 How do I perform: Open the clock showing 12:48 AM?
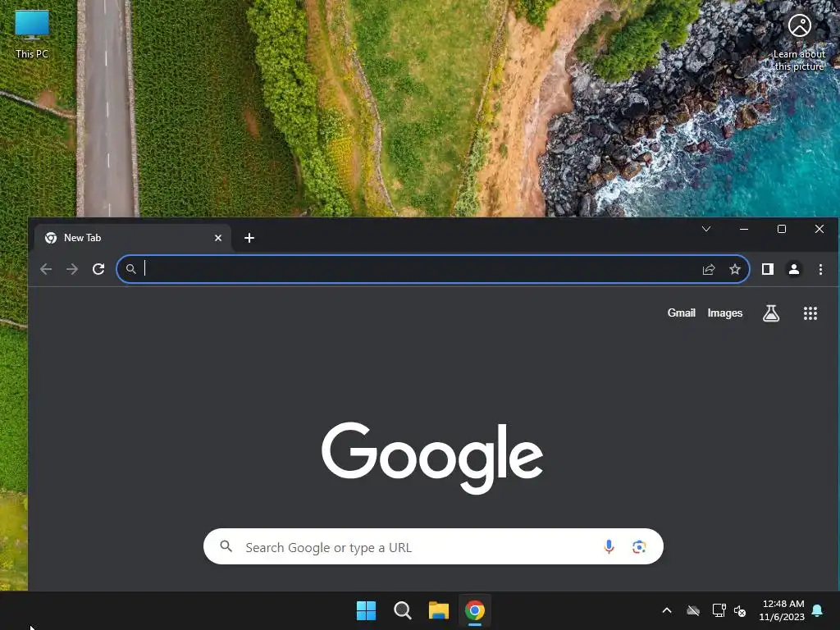point(782,610)
